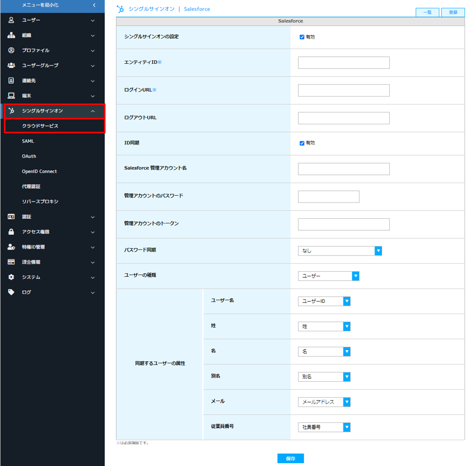
Task: Expand the ユーザーグループ menu chevron
Action: pyautogui.click(x=93, y=66)
